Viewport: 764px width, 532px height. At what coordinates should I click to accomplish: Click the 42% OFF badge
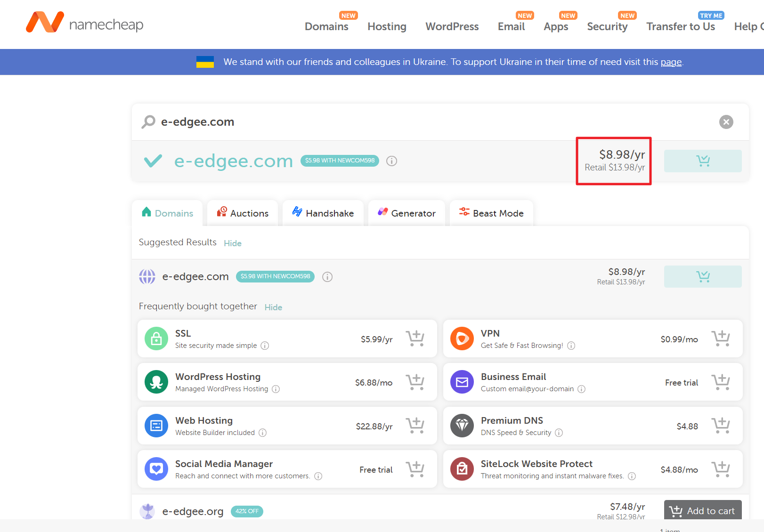click(x=247, y=511)
